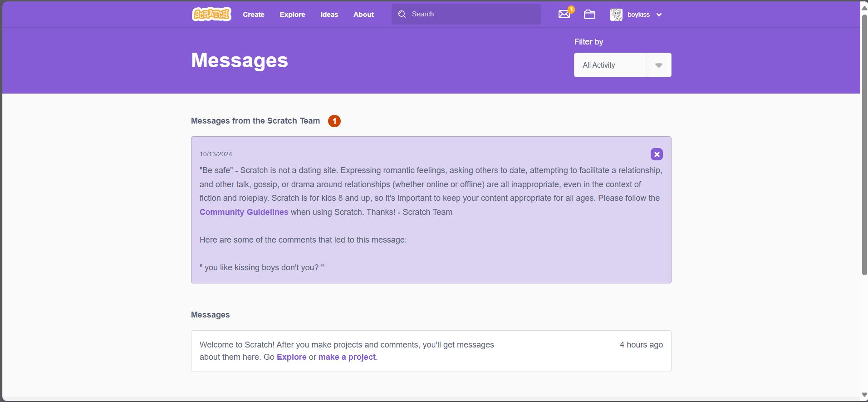Click the Messages page heading
Screen dimensions: 868x402
point(240,60)
